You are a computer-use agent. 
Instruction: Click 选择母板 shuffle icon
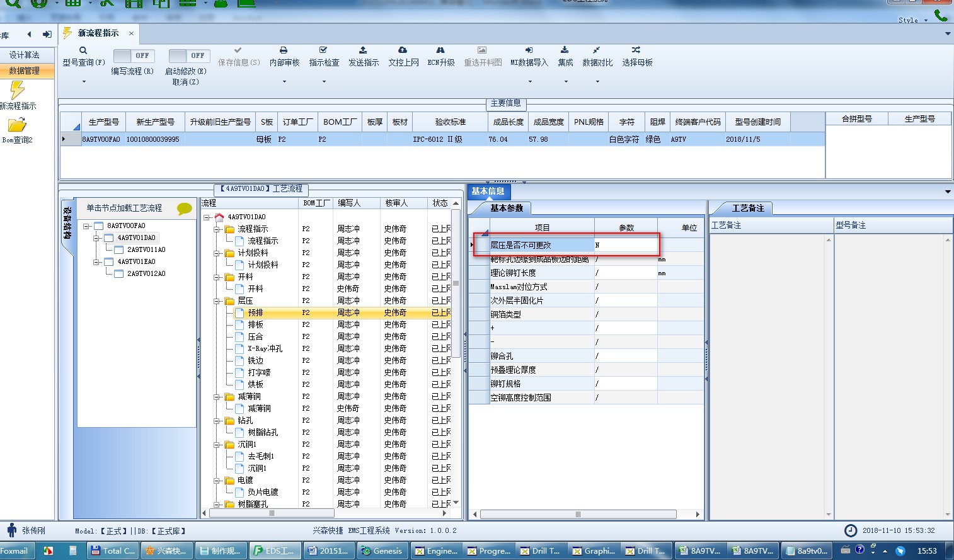coord(636,50)
